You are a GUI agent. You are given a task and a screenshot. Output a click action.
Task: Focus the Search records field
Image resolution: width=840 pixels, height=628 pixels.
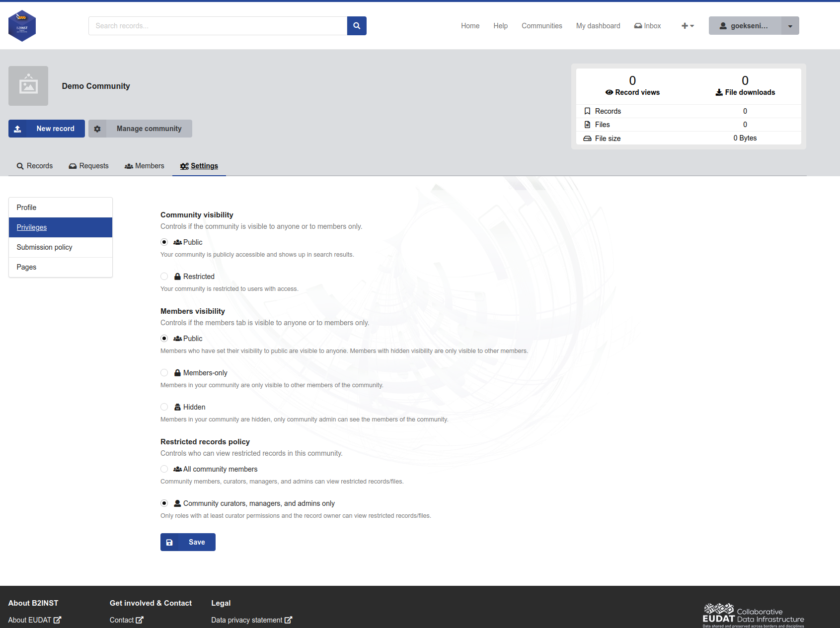pos(218,26)
